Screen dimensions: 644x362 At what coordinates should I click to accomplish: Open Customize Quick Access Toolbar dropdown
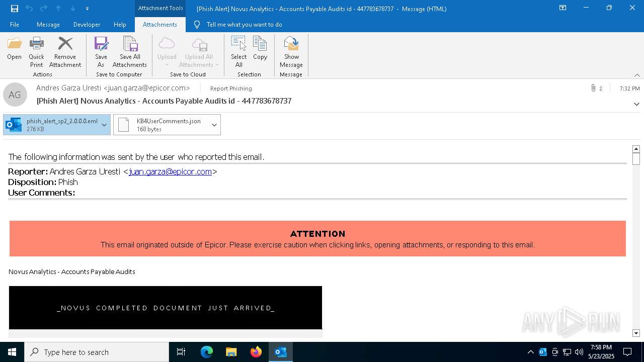click(88, 9)
